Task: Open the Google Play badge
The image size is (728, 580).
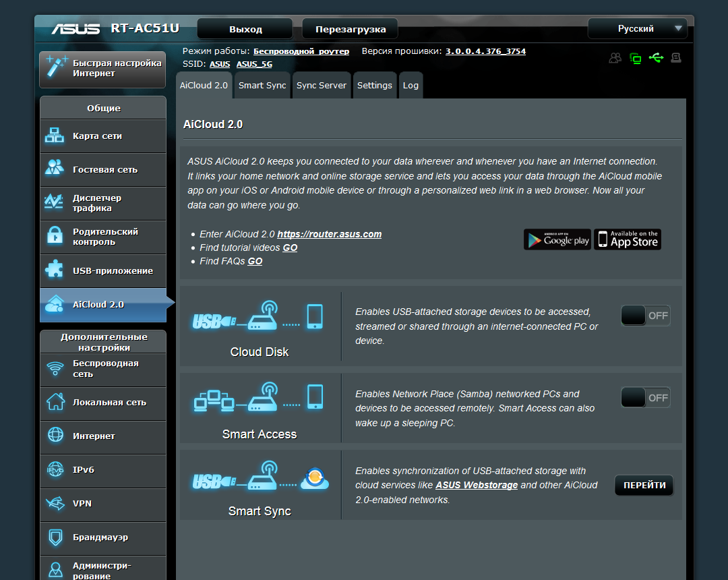Action: (x=557, y=239)
